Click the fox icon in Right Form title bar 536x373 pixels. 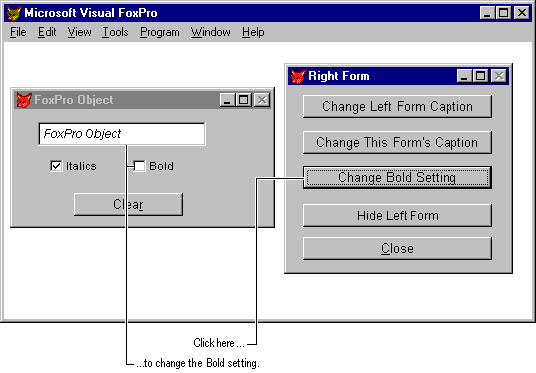pos(298,76)
